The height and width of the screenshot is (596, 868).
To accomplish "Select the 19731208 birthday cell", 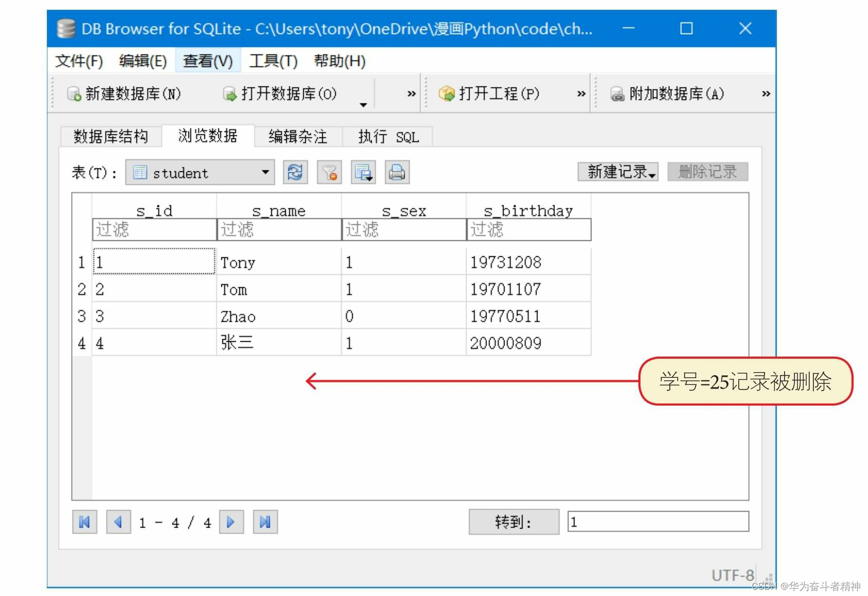I will [x=529, y=262].
